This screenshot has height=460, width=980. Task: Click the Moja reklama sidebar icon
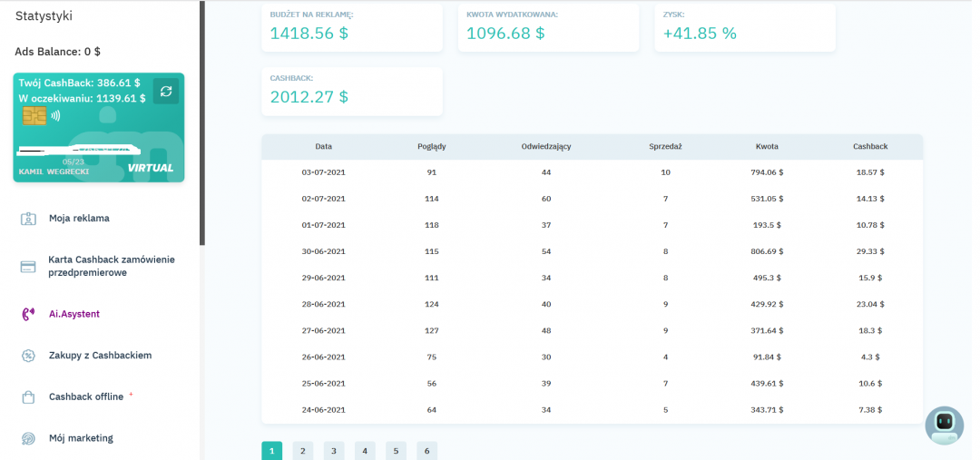(28, 219)
